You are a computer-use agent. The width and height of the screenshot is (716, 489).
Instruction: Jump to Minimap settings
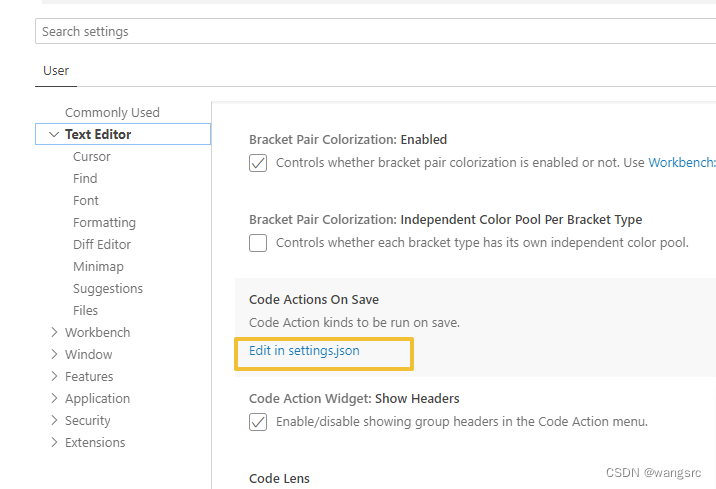tap(98, 266)
